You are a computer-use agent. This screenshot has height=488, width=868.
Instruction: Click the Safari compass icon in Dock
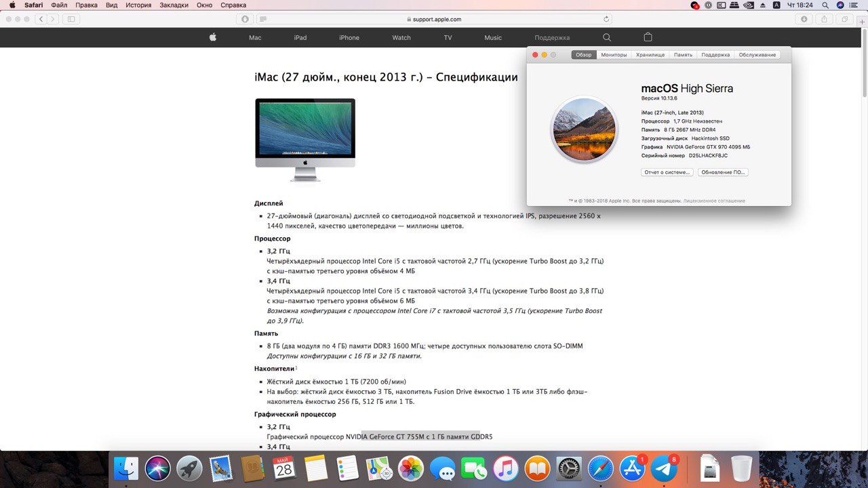point(601,468)
